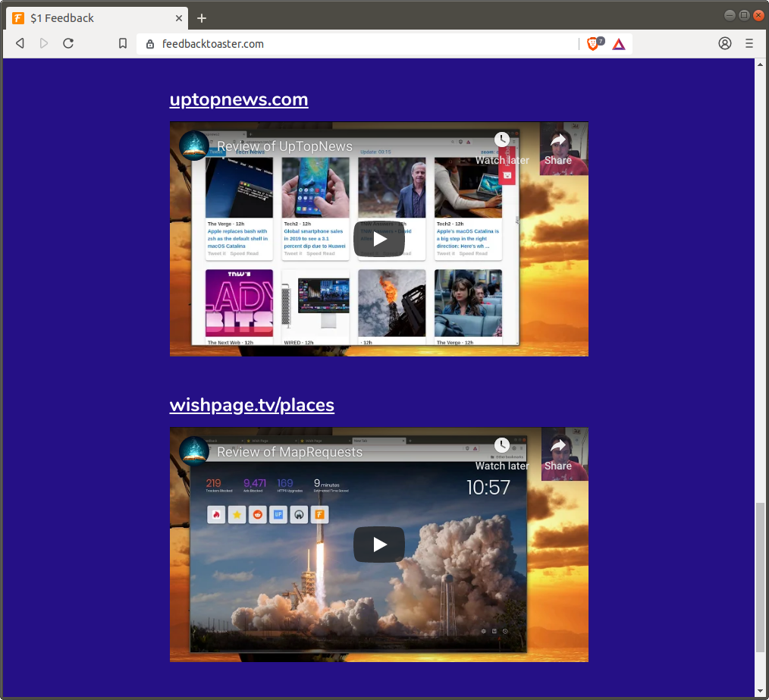View site lock security information

click(150, 44)
